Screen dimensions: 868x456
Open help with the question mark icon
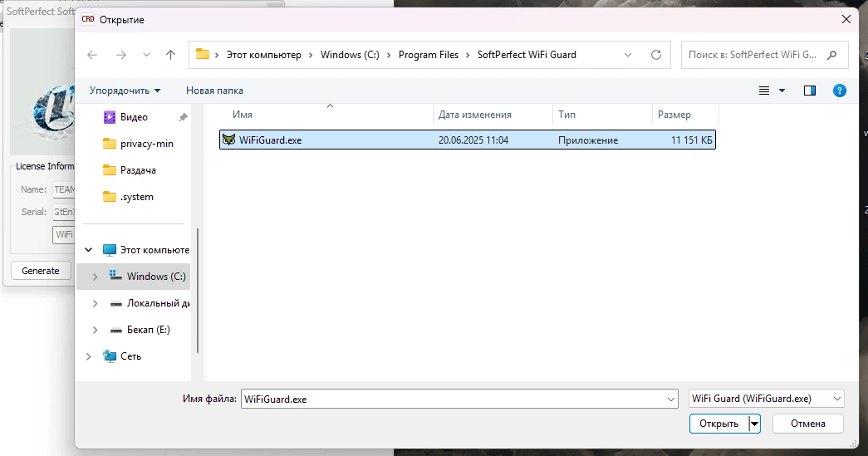click(839, 91)
